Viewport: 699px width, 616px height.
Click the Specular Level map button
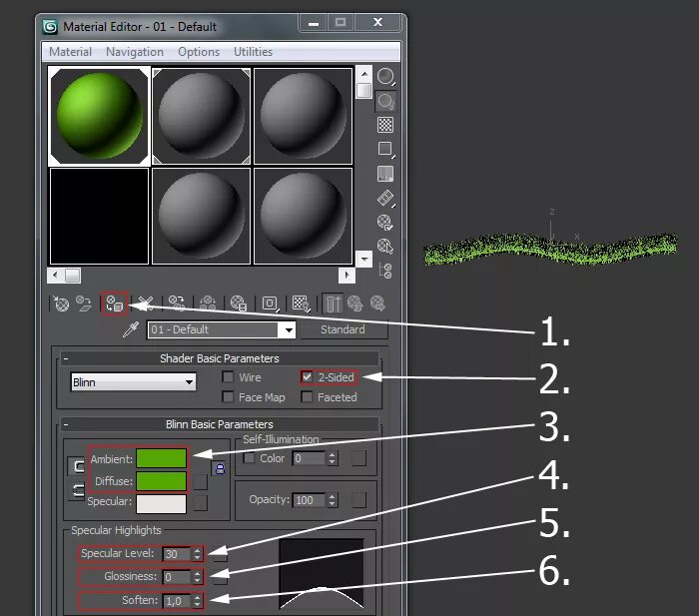[221, 555]
